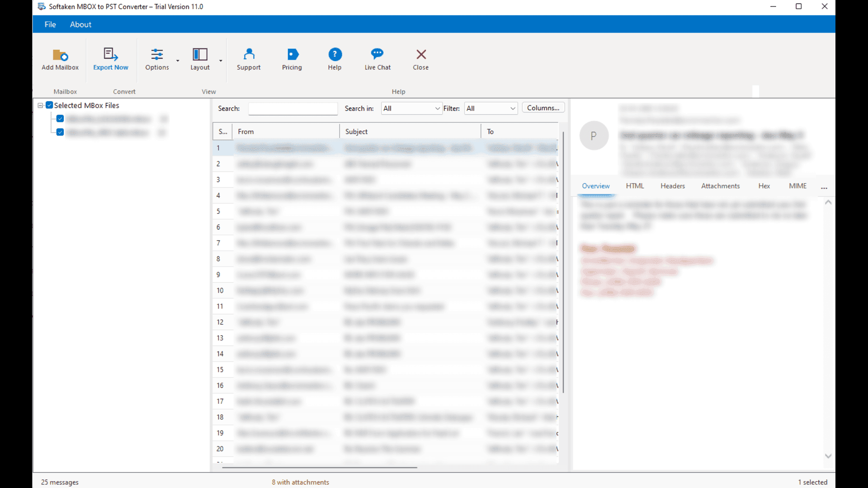Sort by the To column header
The width and height of the screenshot is (868, 488).
520,131
